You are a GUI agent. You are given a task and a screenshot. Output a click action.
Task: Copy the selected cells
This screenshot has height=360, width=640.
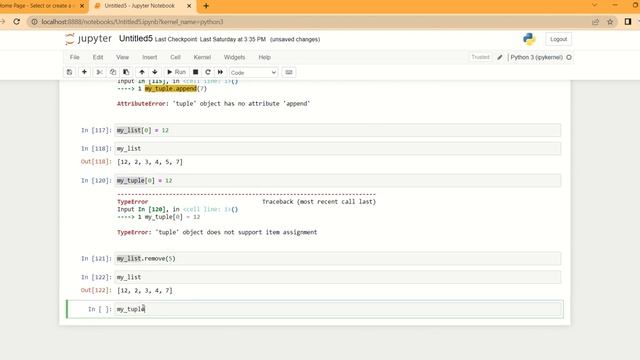113,72
